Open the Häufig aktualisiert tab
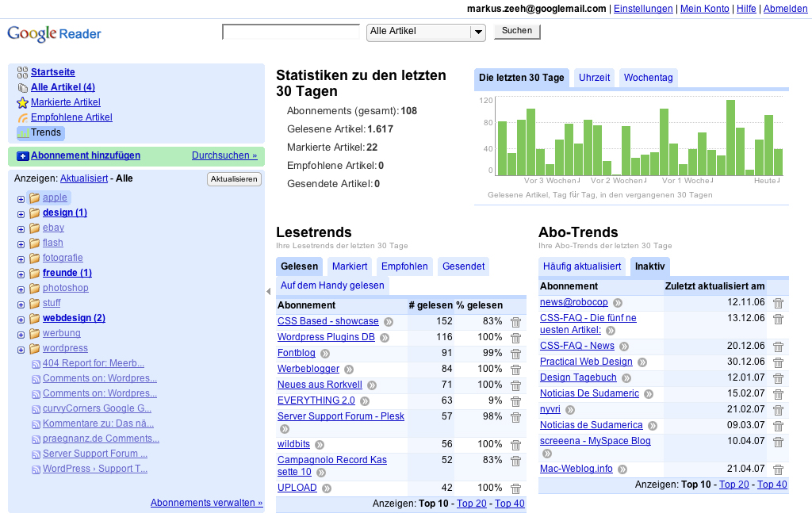Image resolution: width=812 pixels, height=521 pixels. (582, 266)
